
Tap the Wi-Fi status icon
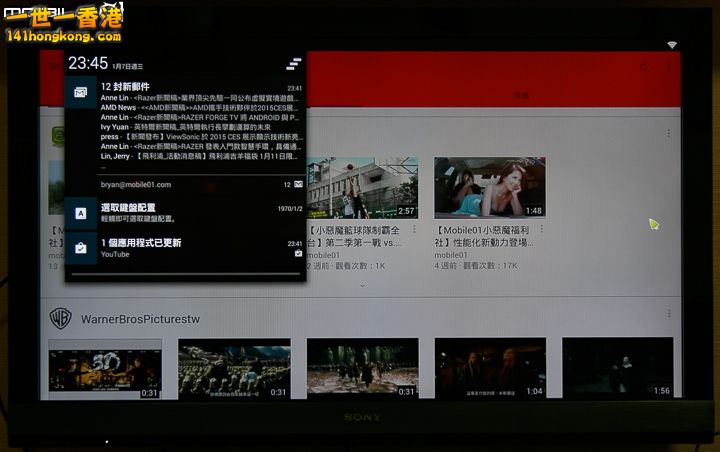[672, 45]
